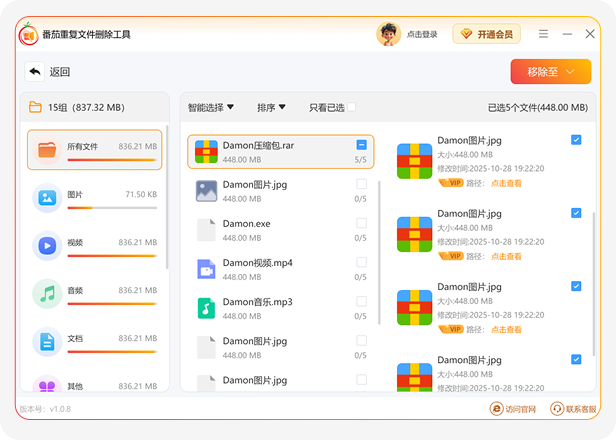This screenshot has height=440, width=616.
Task: Enable the 只看已选 checkbox
Action: click(x=351, y=107)
